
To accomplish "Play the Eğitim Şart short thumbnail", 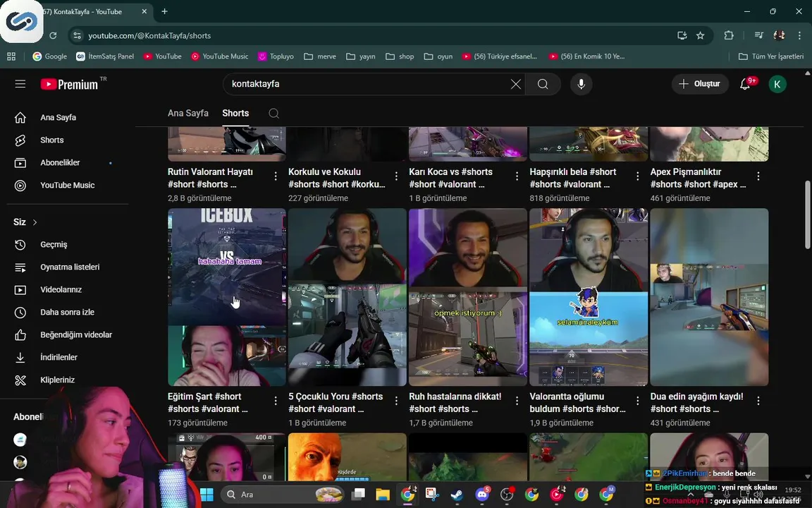I will pos(227,297).
